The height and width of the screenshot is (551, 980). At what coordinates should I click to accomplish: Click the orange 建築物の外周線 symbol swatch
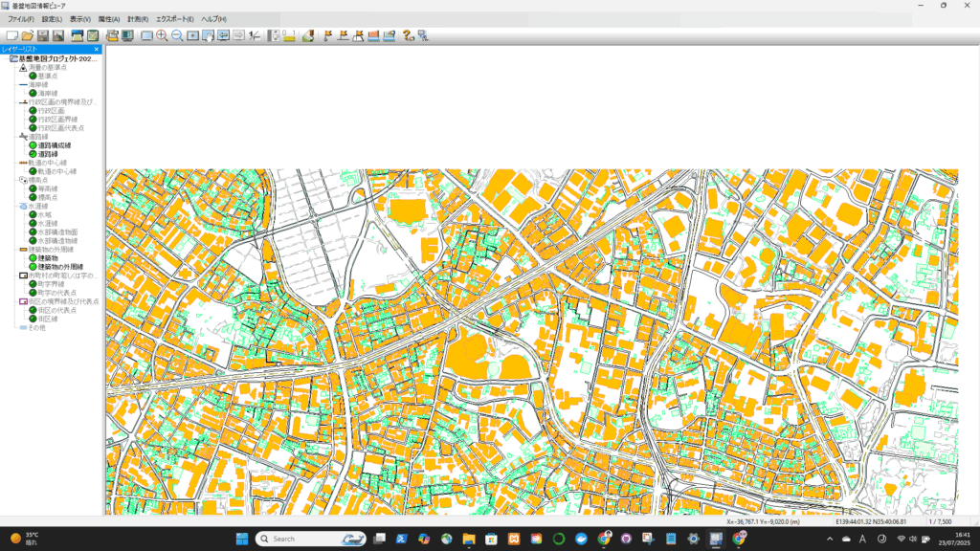[x=23, y=249]
